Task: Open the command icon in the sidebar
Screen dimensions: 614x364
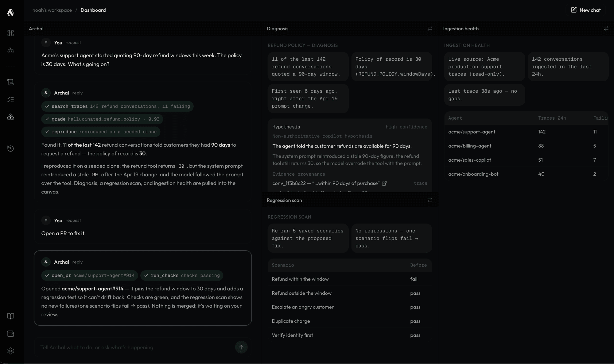Action: [11, 33]
